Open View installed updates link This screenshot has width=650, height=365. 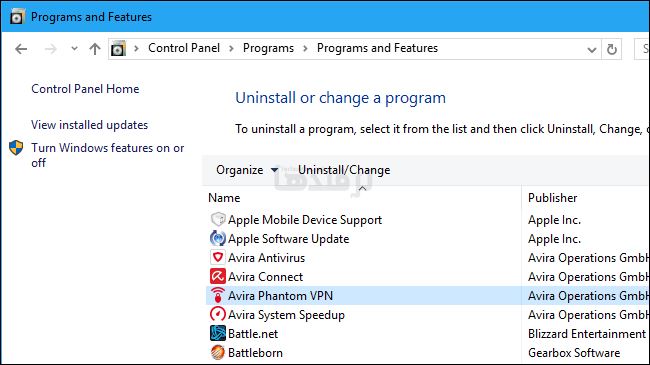pos(90,125)
